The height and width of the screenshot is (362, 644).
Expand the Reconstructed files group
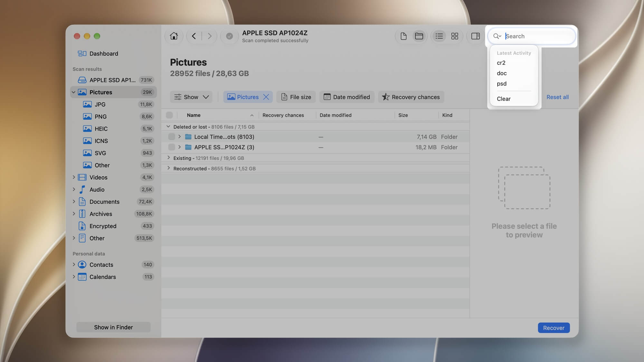168,168
